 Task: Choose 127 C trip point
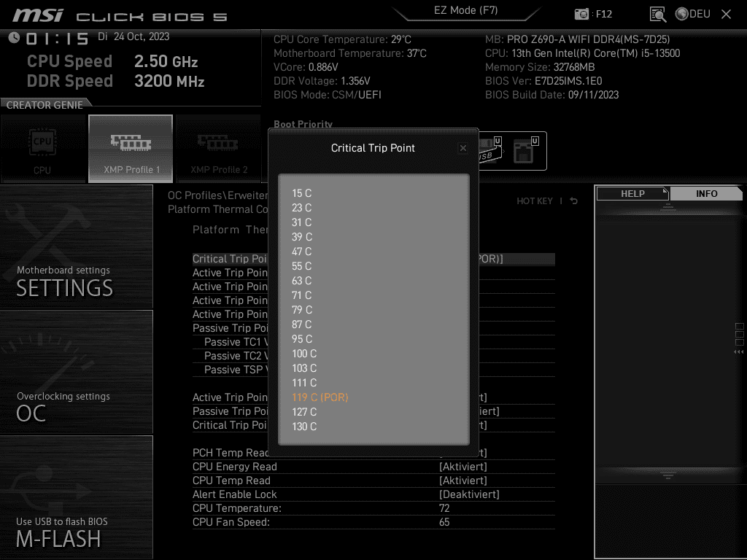point(304,413)
